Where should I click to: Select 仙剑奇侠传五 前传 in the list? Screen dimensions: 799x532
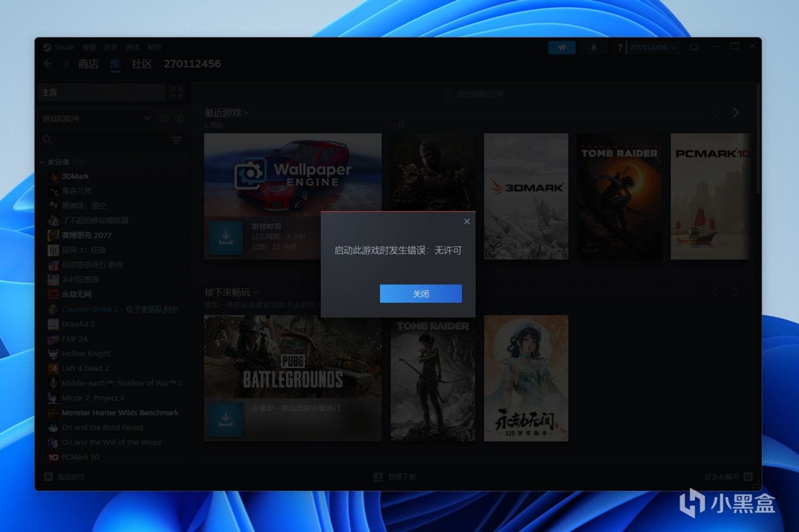(x=92, y=265)
